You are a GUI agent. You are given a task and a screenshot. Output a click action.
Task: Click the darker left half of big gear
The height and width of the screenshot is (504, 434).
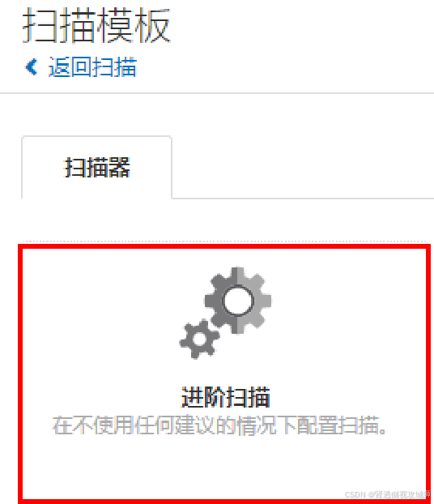coord(215,301)
